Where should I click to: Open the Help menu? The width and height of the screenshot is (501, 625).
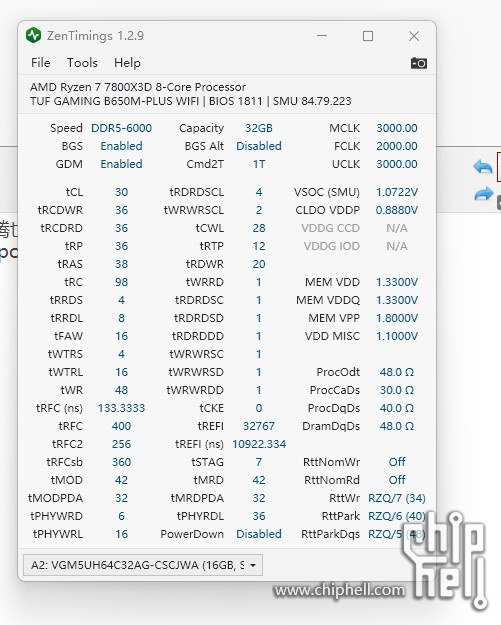coord(127,63)
